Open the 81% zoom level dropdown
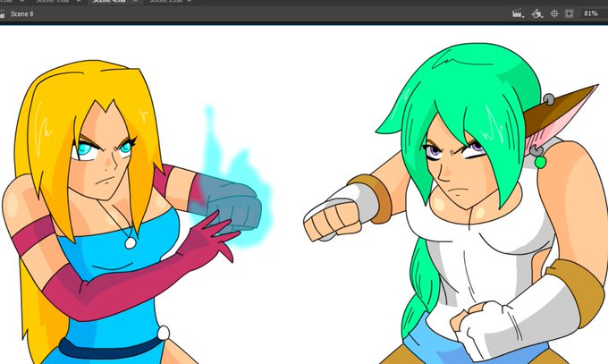The height and width of the screenshot is (364, 608). [594, 13]
